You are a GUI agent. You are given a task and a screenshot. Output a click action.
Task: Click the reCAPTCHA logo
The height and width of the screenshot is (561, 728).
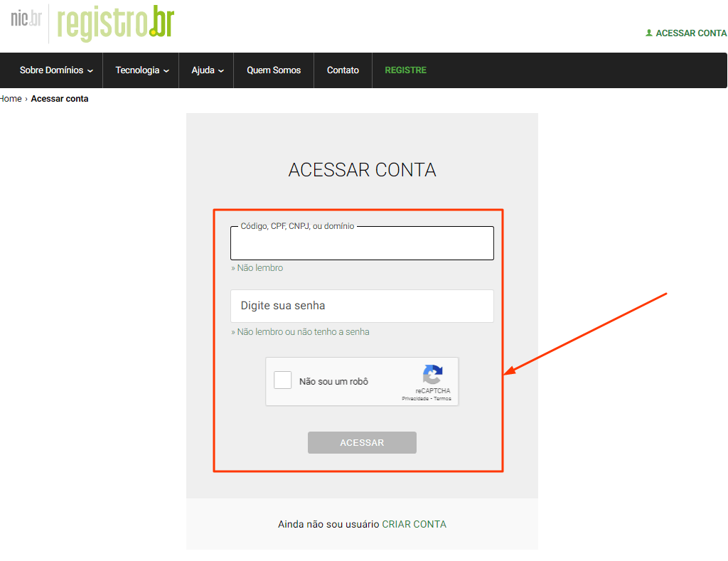pos(432,375)
